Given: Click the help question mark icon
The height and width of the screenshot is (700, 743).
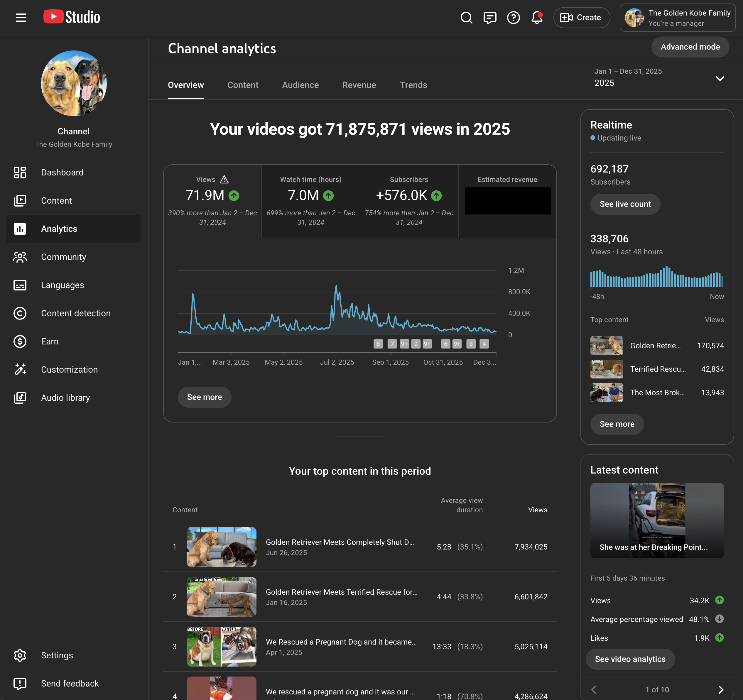Looking at the screenshot, I should click(513, 17).
